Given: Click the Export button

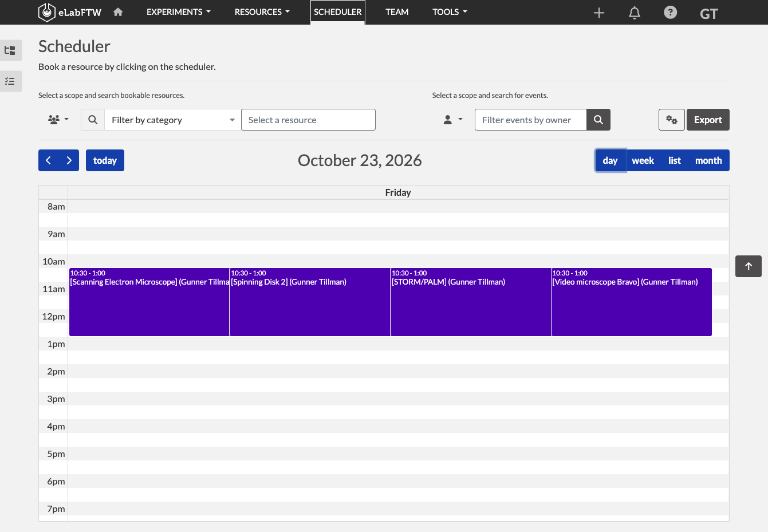Looking at the screenshot, I should coord(708,120).
